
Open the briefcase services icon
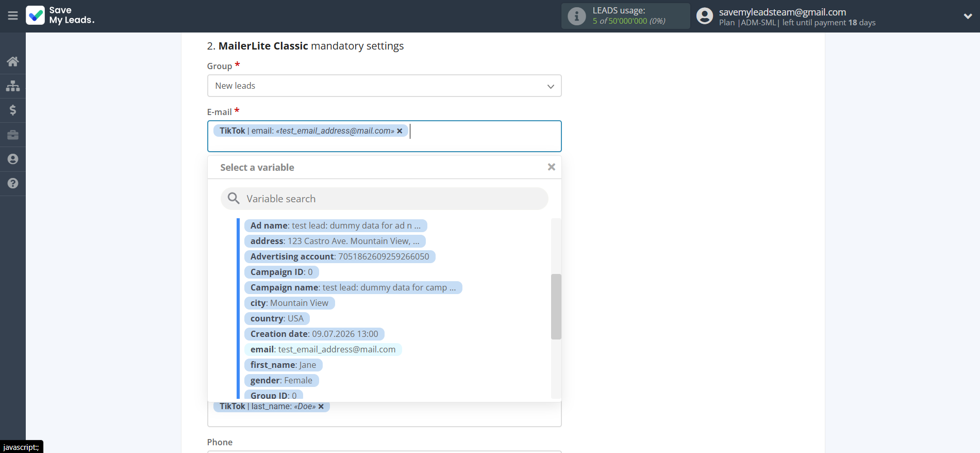[x=13, y=135]
